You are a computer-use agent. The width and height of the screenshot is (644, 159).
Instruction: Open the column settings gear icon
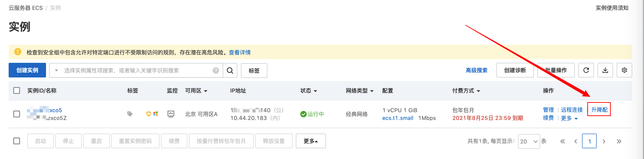pyautogui.click(x=624, y=70)
